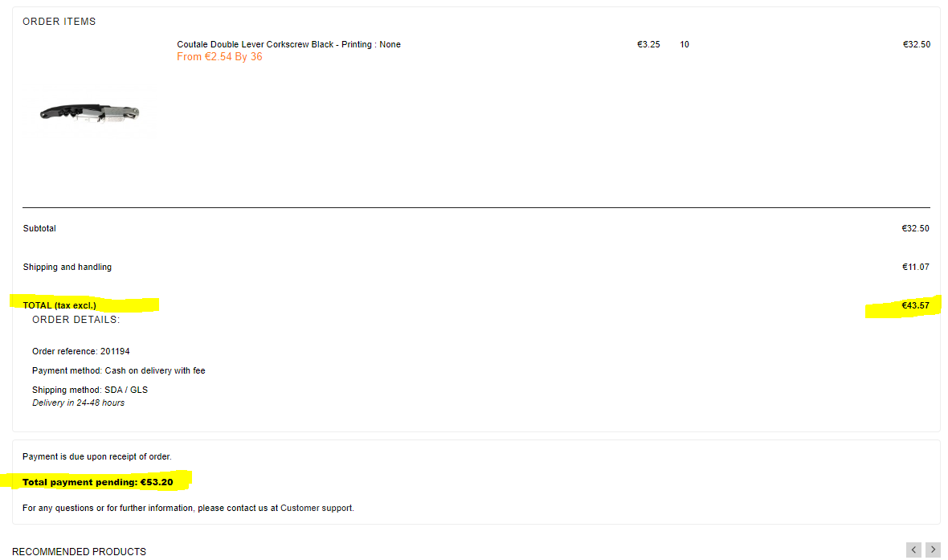Screen dimensions: 948x560
Task: Click the RECOMMENDED PRODUCTS heading
Action: 80,551
